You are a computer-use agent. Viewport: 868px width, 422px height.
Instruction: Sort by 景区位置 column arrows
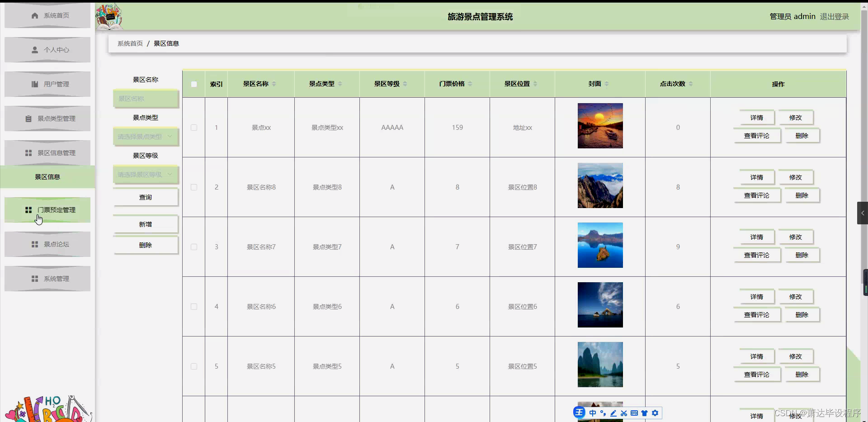point(535,84)
